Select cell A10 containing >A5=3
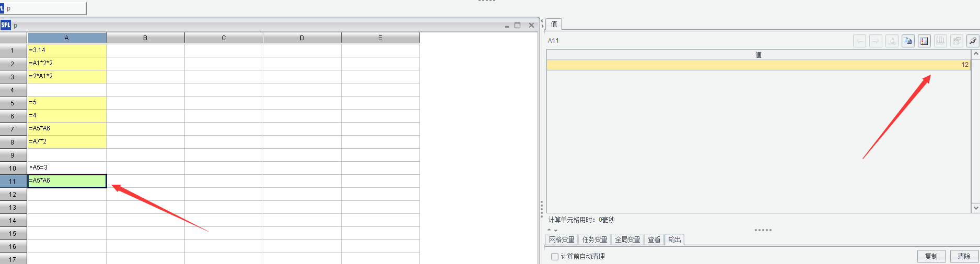This screenshot has width=980, height=264. [67, 168]
